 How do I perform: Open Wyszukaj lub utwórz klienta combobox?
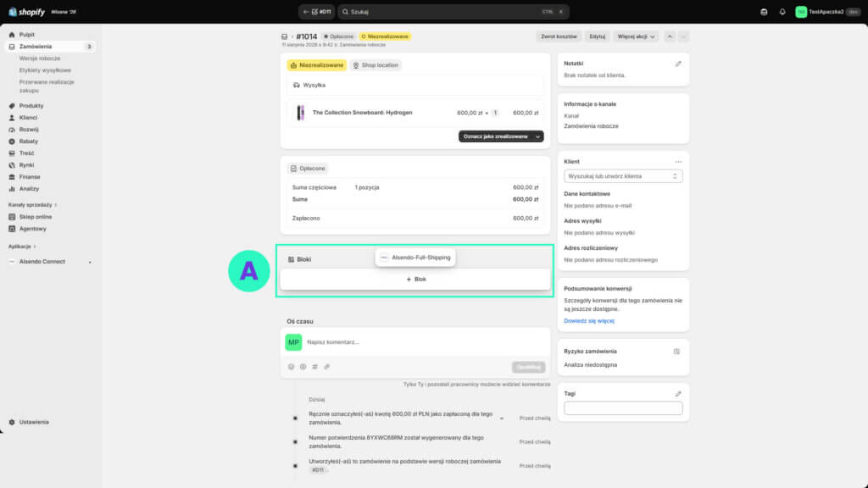tap(623, 176)
